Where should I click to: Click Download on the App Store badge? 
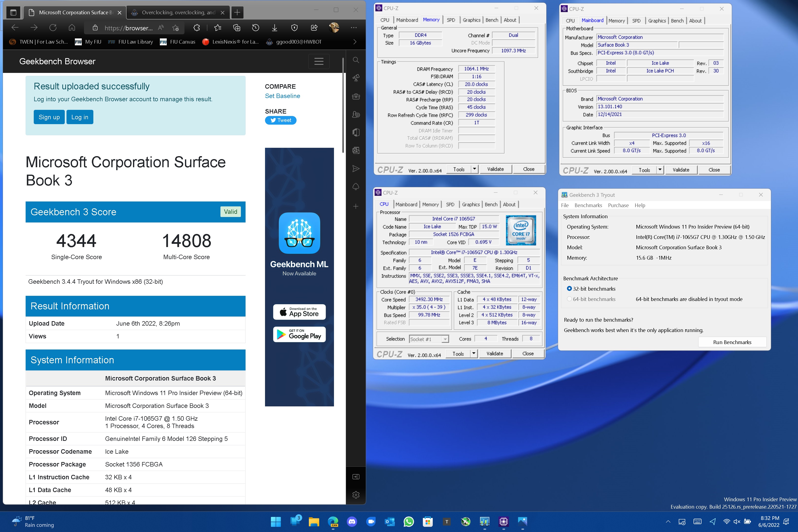click(299, 312)
